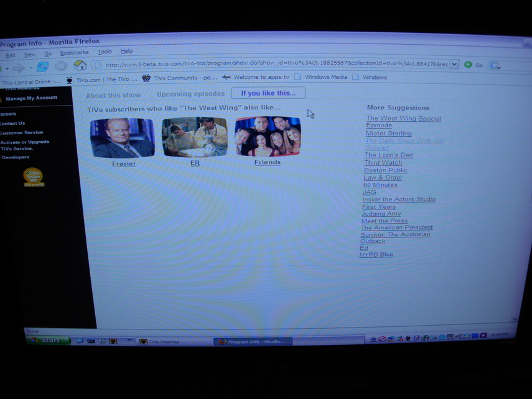Open the Mister Sterling link
This screenshot has height=399, width=532.
point(388,133)
